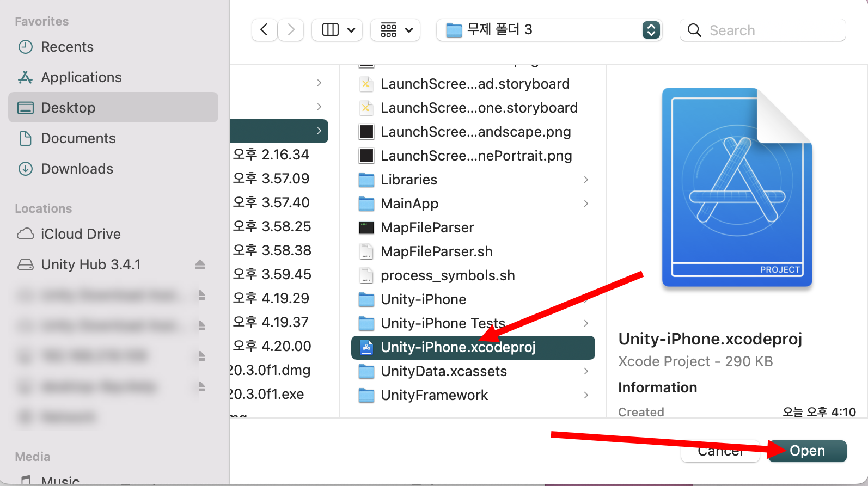This screenshot has height=486, width=868.
Task: Click the Open button
Action: point(807,451)
